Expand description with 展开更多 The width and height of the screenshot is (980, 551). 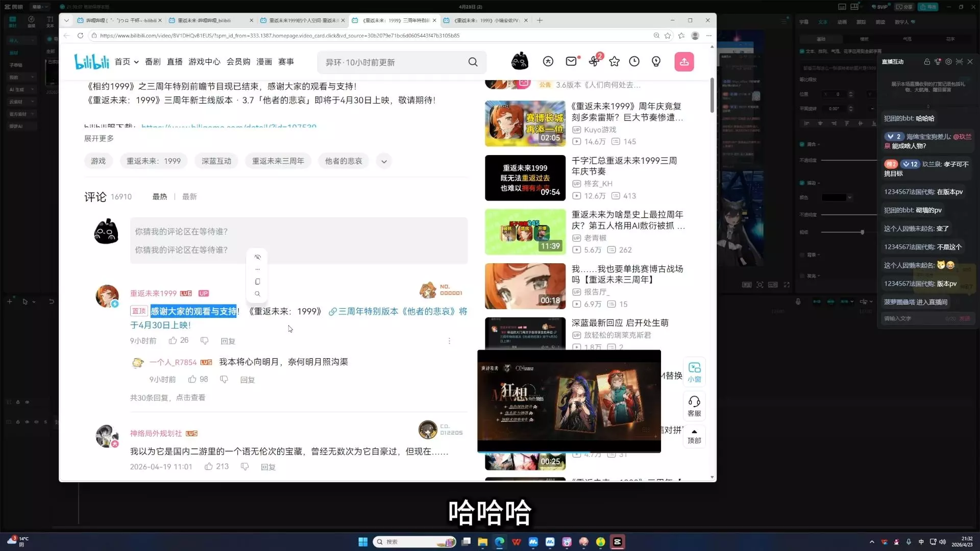tap(99, 138)
